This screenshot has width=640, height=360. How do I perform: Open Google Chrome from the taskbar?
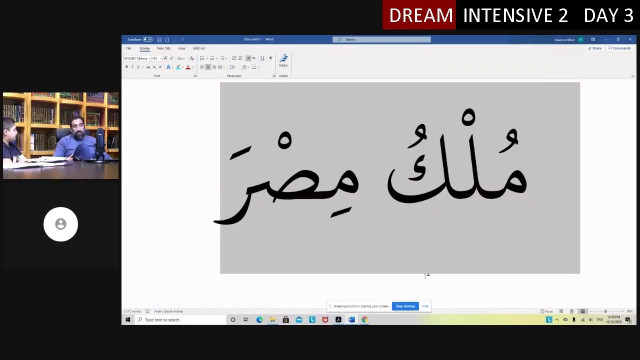point(364,320)
